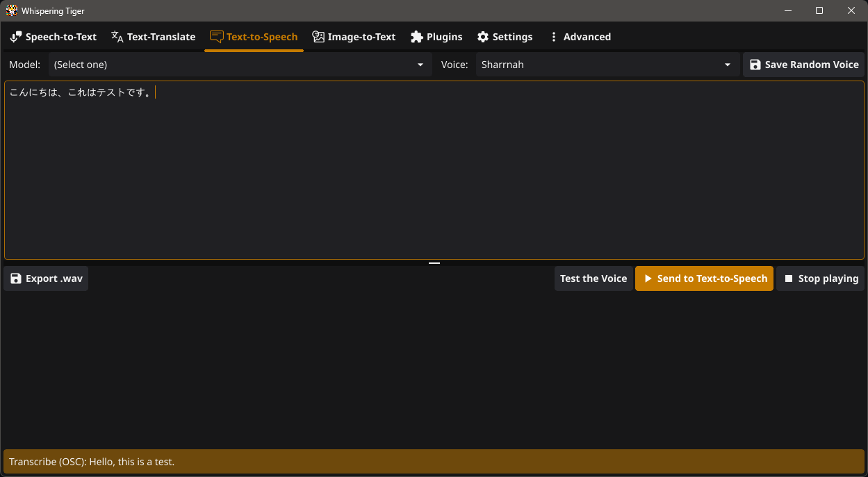Click the translate icon on Text-Translate
The image size is (868, 477).
[x=117, y=37]
